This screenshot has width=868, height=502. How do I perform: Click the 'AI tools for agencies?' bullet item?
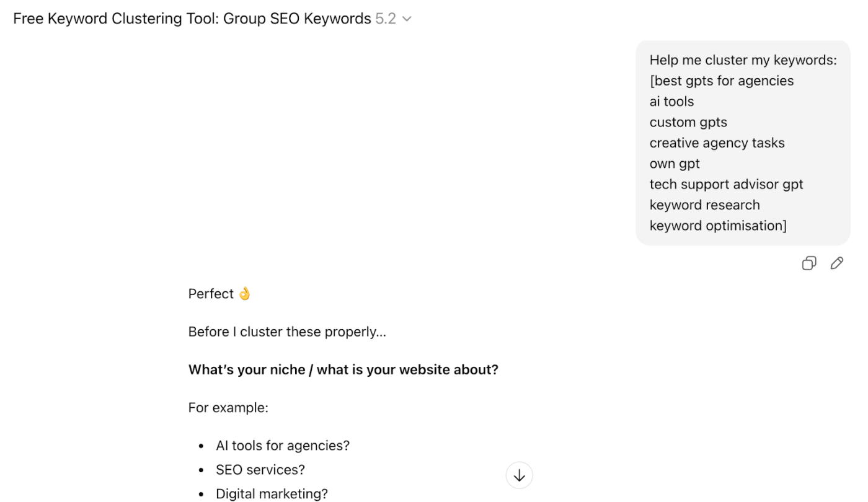(282, 445)
